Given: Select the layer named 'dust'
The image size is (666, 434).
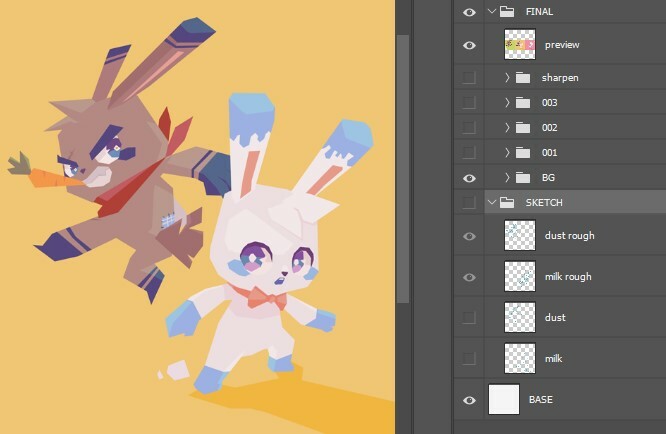Looking at the screenshot, I should point(555,318).
